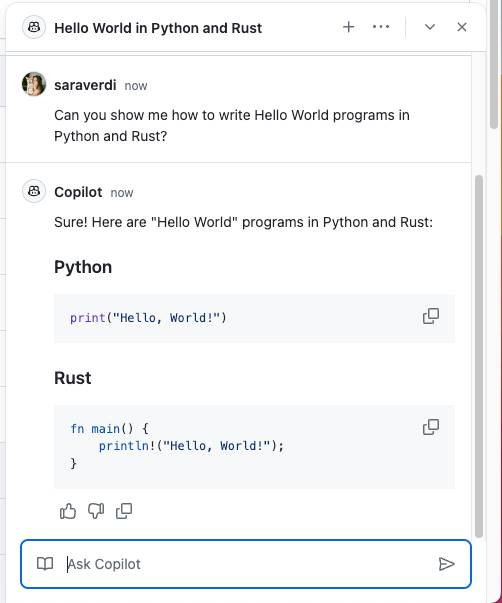Give the response a thumbs up
This screenshot has width=502, height=603.
[68, 511]
